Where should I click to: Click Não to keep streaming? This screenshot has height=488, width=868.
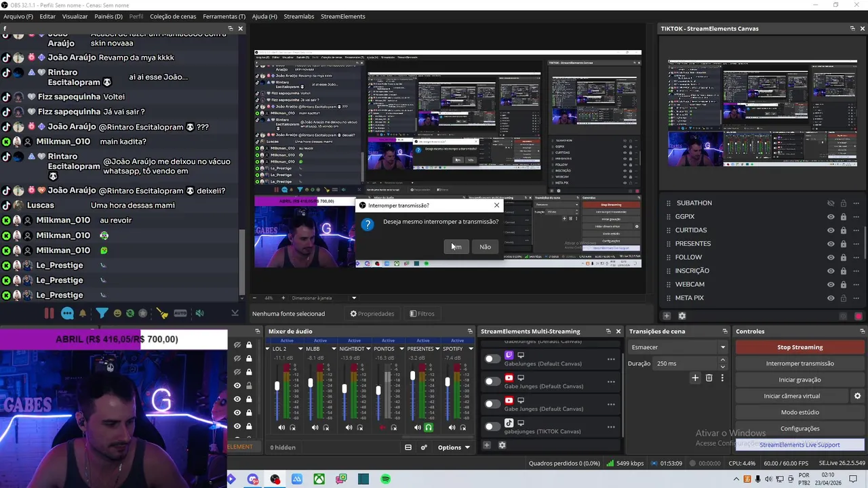(x=485, y=247)
